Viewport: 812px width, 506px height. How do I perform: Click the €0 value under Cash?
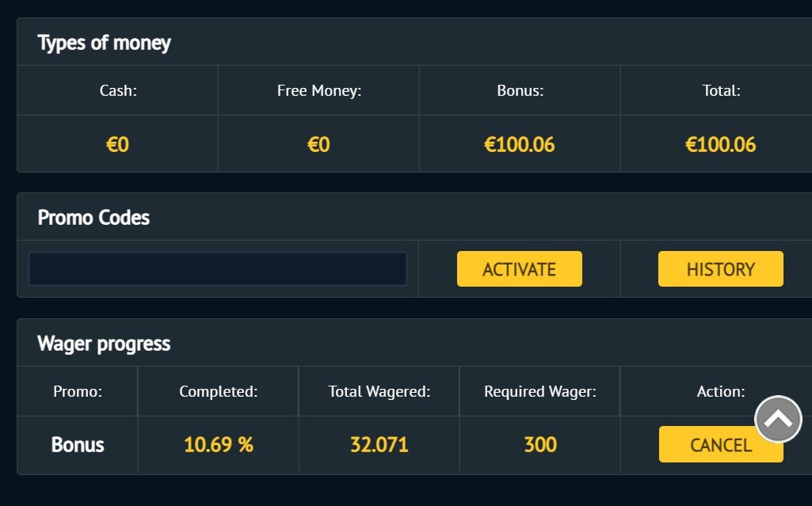(117, 145)
